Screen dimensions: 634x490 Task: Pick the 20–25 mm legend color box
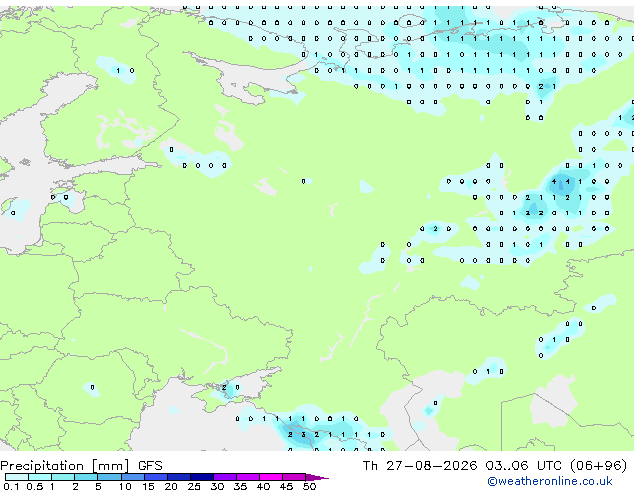click(179, 477)
